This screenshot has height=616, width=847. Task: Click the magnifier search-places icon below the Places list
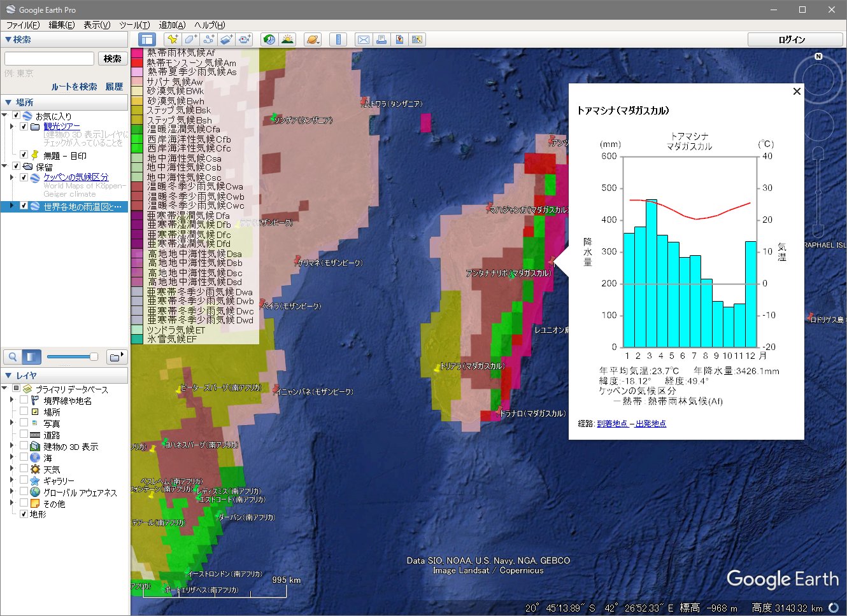12,357
